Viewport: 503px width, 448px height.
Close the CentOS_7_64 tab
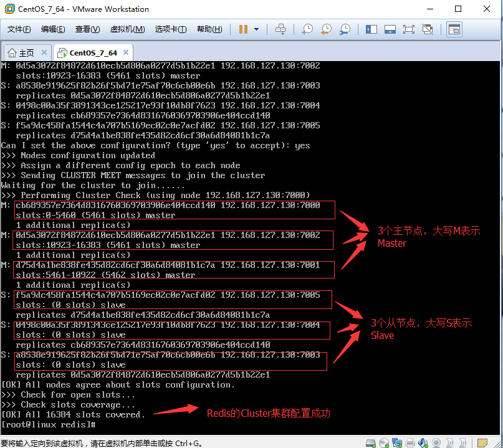126,52
